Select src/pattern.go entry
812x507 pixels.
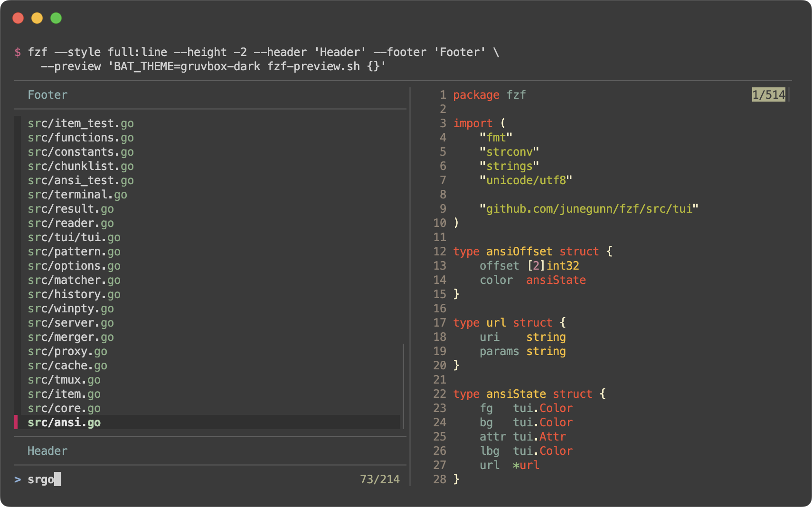click(74, 252)
